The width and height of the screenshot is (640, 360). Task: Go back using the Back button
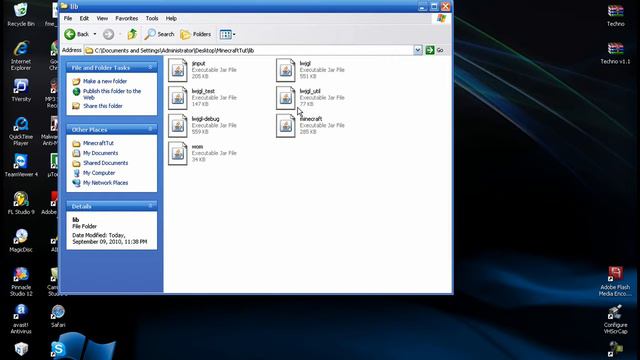click(x=77, y=34)
